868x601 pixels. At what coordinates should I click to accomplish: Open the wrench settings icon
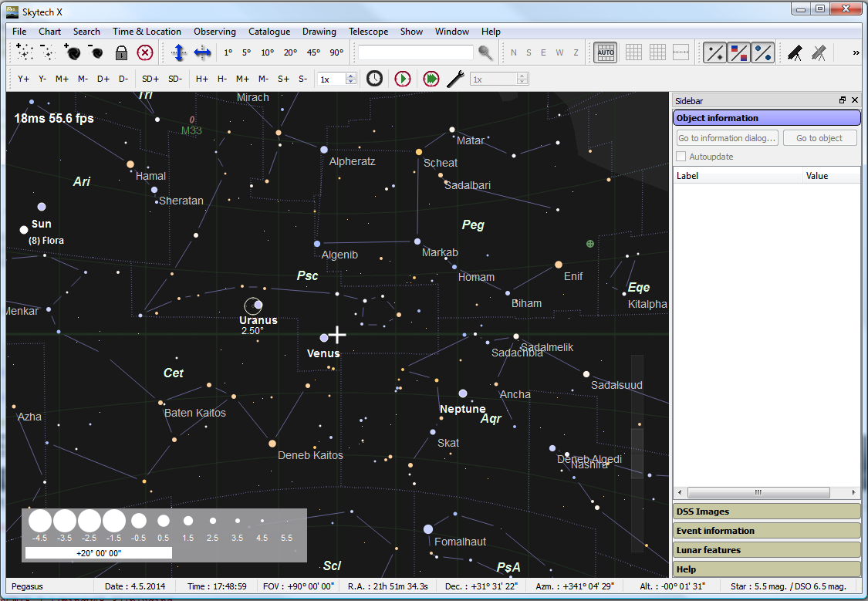(x=455, y=79)
